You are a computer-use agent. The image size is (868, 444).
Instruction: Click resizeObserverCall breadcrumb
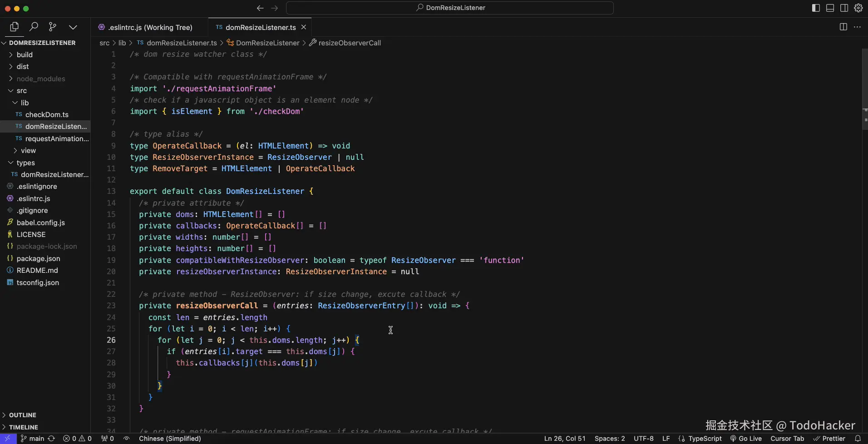coord(345,43)
